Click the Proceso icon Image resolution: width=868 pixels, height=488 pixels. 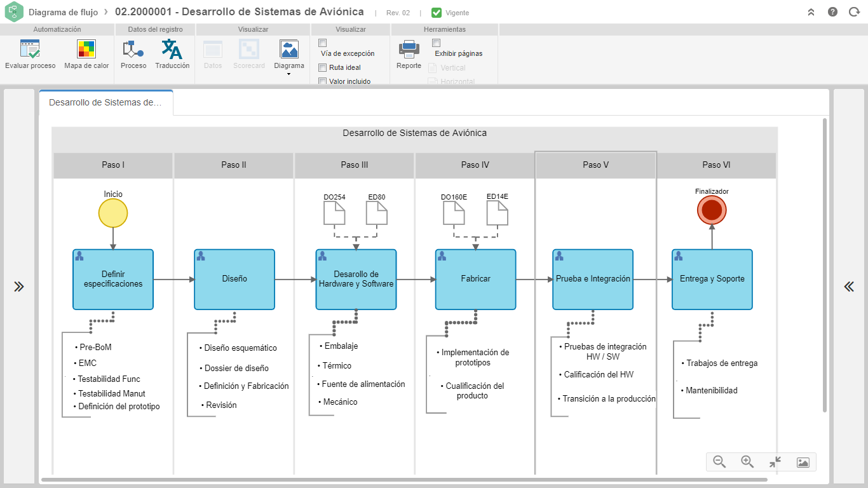[x=133, y=50]
